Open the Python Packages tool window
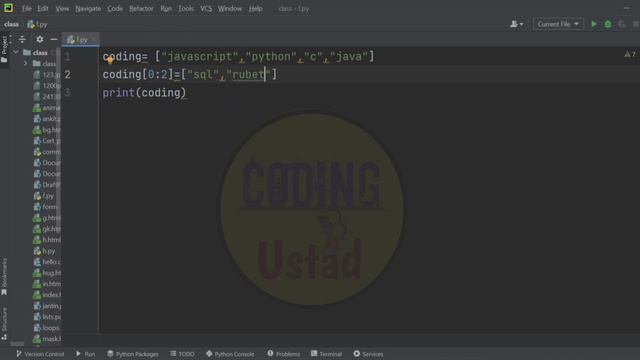 point(133,354)
